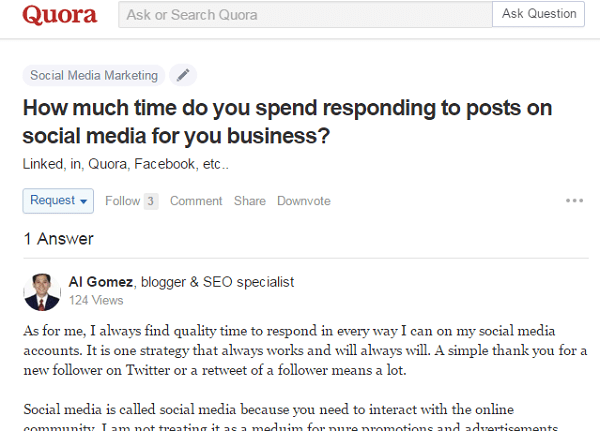Image resolution: width=600 pixels, height=431 pixels.
Task: Open Al Gomez's profile picture
Action: tap(42, 291)
